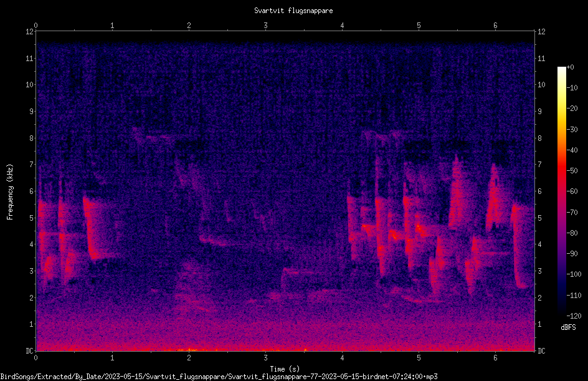Click the 11 kHz tick on right axis

pyautogui.click(x=541, y=58)
